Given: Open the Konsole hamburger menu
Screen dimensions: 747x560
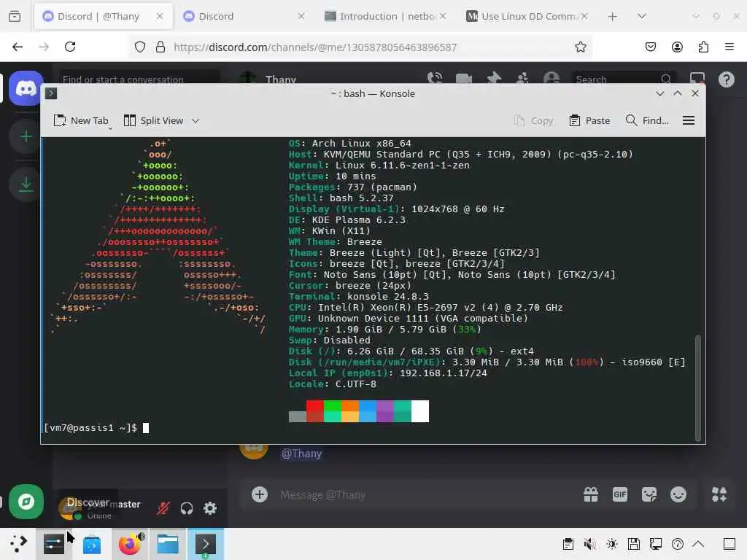Looking at the screenshot, I should 689,120.
